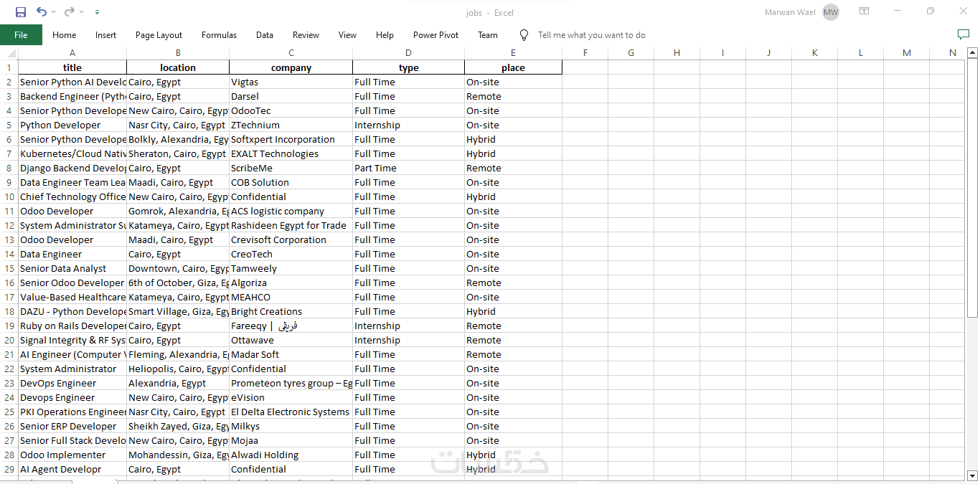Select the 'Vigtas' company cell
Screen dimensions: 980x484
[x=291, y=82]
